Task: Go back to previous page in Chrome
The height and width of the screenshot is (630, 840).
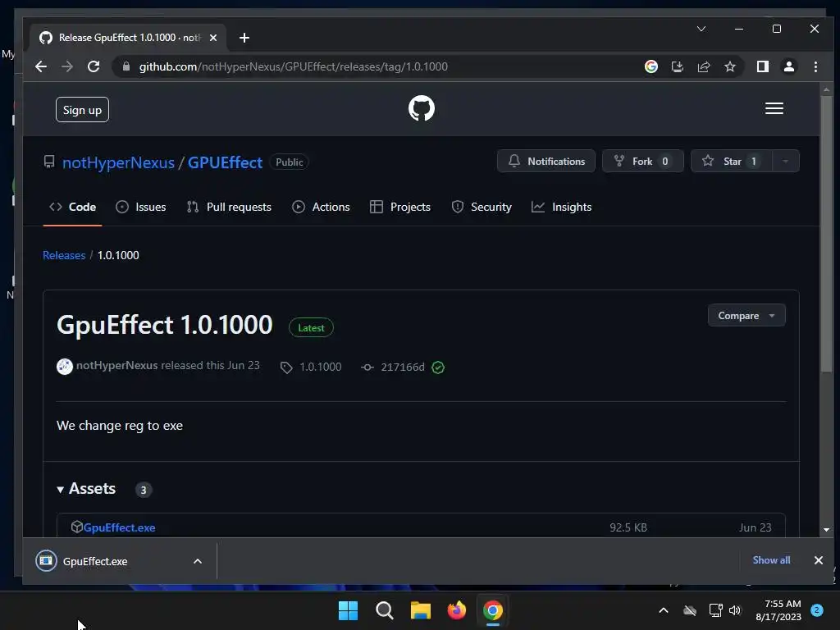Action: [x=41, y=66]
